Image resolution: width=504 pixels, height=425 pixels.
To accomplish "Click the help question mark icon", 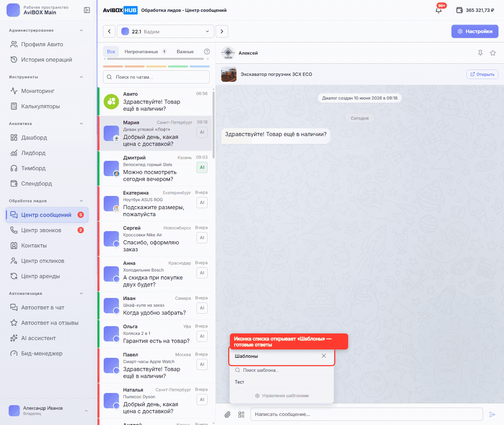I will coord(207,52).
